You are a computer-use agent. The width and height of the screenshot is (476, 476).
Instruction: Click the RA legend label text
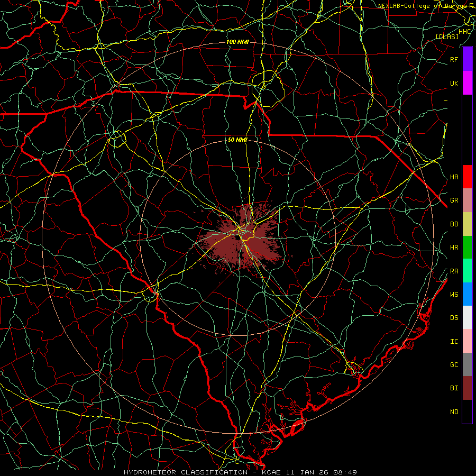pyautogui.click(x=454, y=271)
